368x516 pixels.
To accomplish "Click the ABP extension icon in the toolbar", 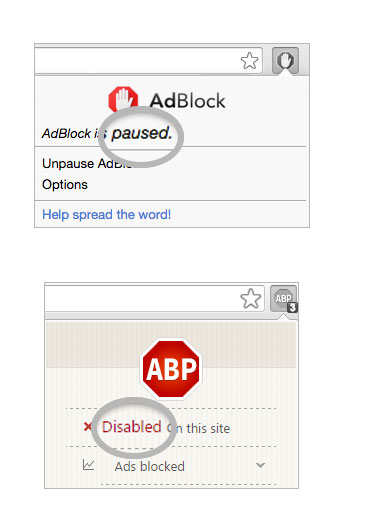I will pos(283,298).
